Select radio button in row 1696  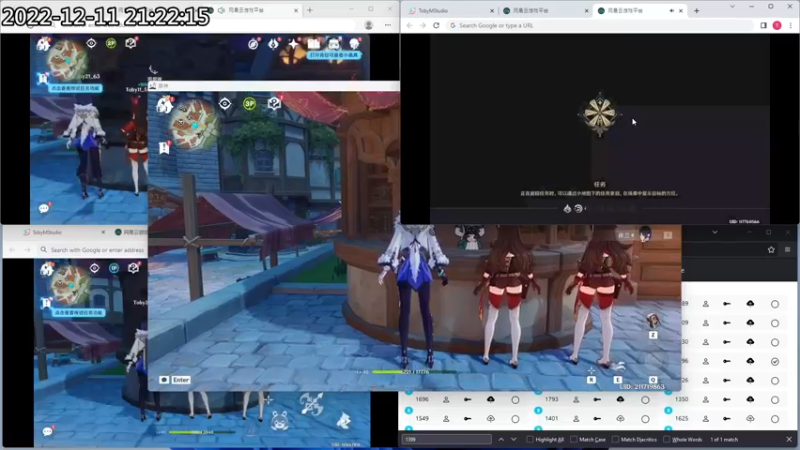coord(515,400)
